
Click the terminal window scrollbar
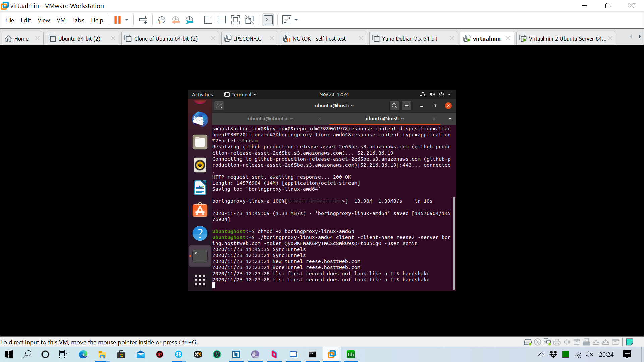tap(454, 243)
